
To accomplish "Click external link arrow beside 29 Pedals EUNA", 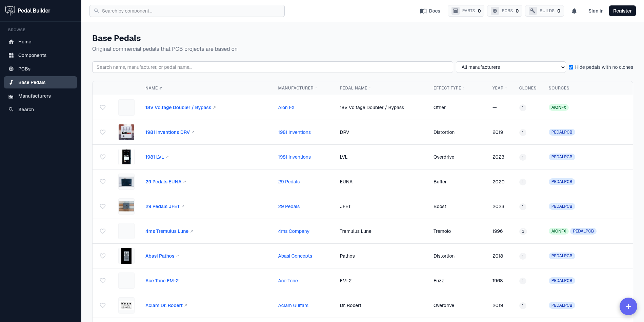I will point(185,182).
